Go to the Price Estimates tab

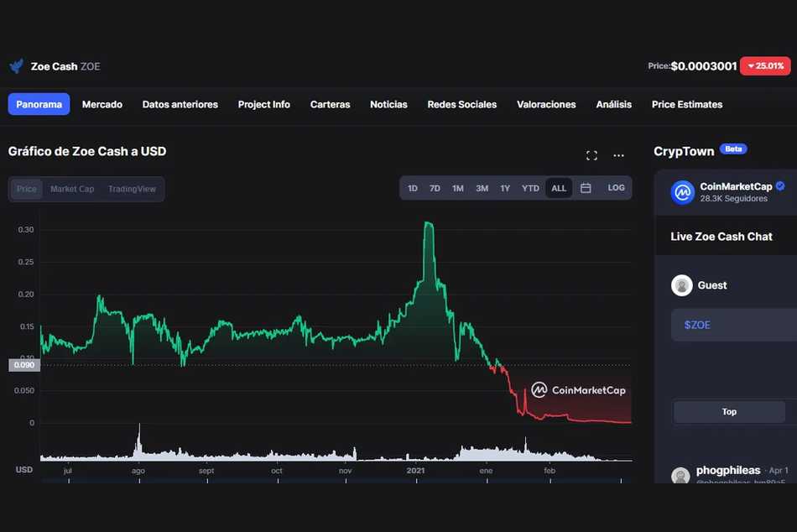point(686,104)
